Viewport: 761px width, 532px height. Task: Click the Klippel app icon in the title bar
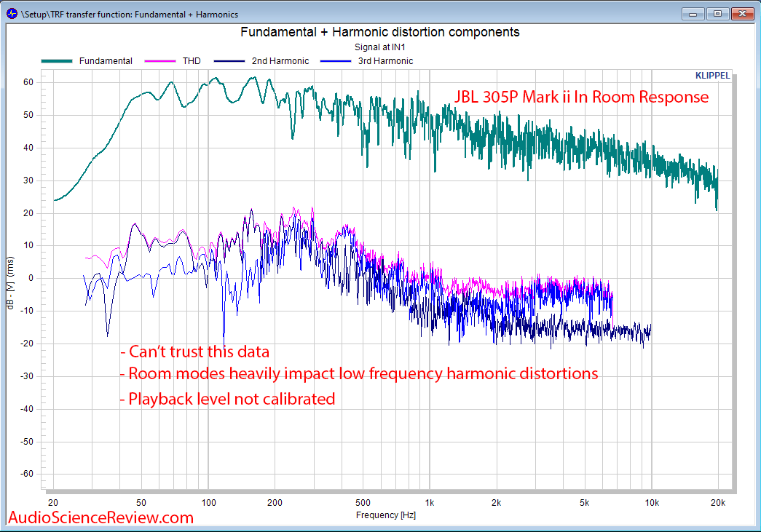click(x=12, y=14)
